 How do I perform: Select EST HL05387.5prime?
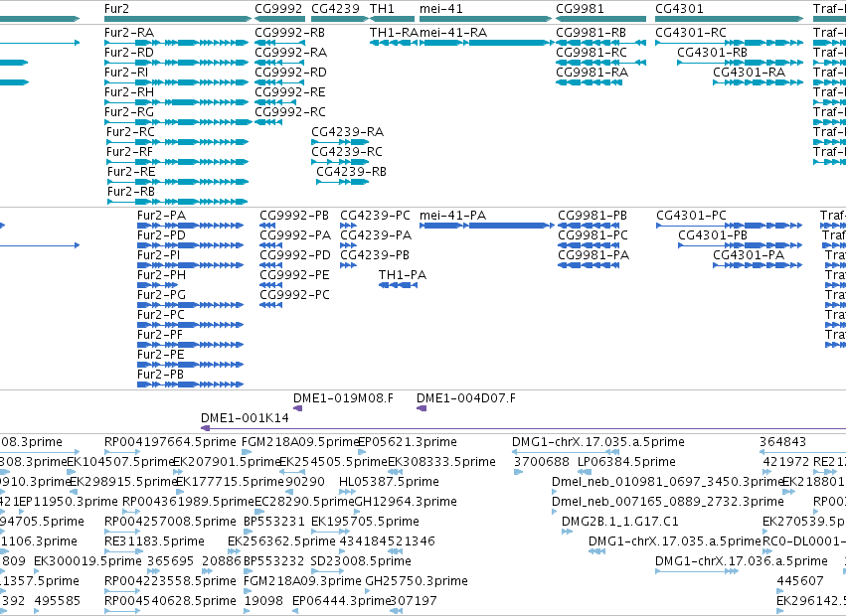point(389,482)
